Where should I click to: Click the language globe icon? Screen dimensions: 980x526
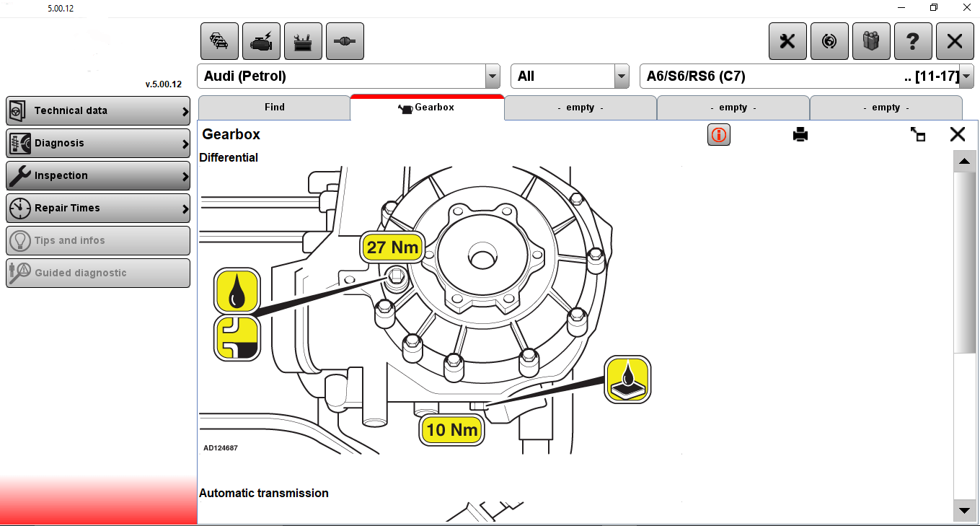(829, 41)
